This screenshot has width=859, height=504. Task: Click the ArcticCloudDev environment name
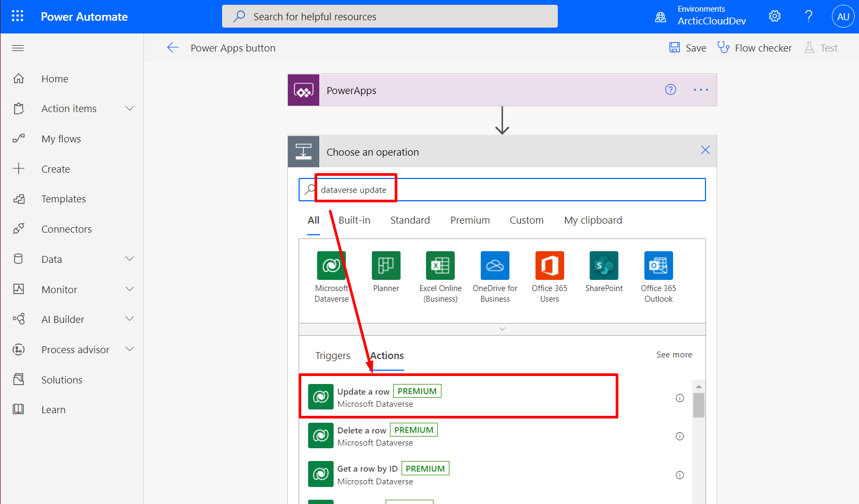712,21
